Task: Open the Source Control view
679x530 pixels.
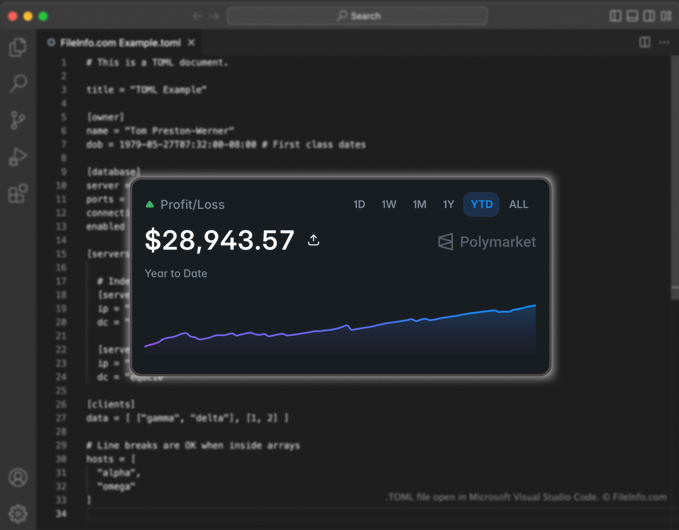Action: [x=18, y=120]
